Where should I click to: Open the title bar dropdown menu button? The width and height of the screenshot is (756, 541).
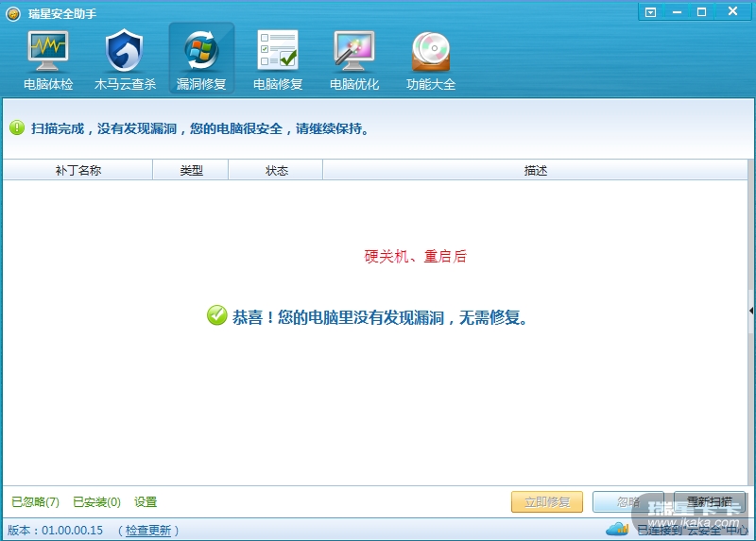tap(651, 12)
